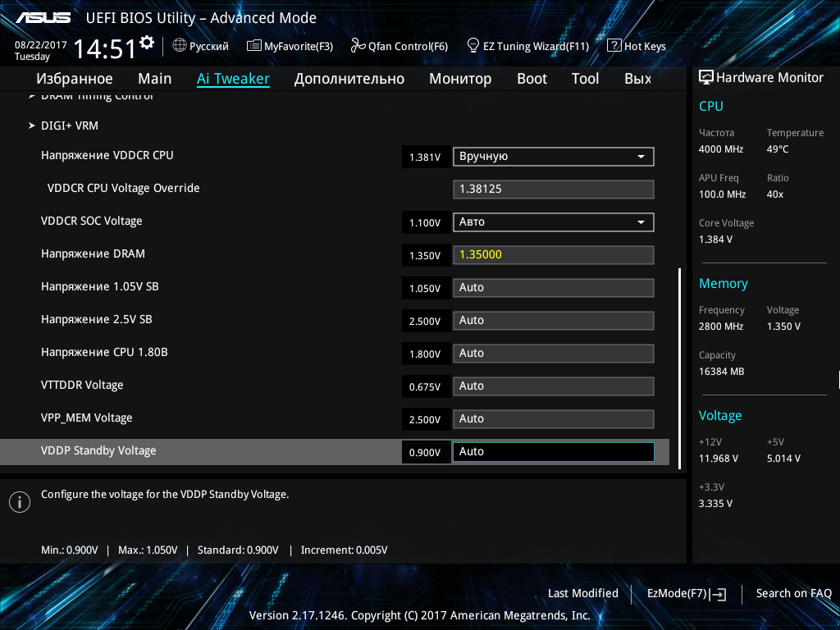Click the 1.381V current value readout
Viewport: 840px width, 630px height.
coord(426,157)
